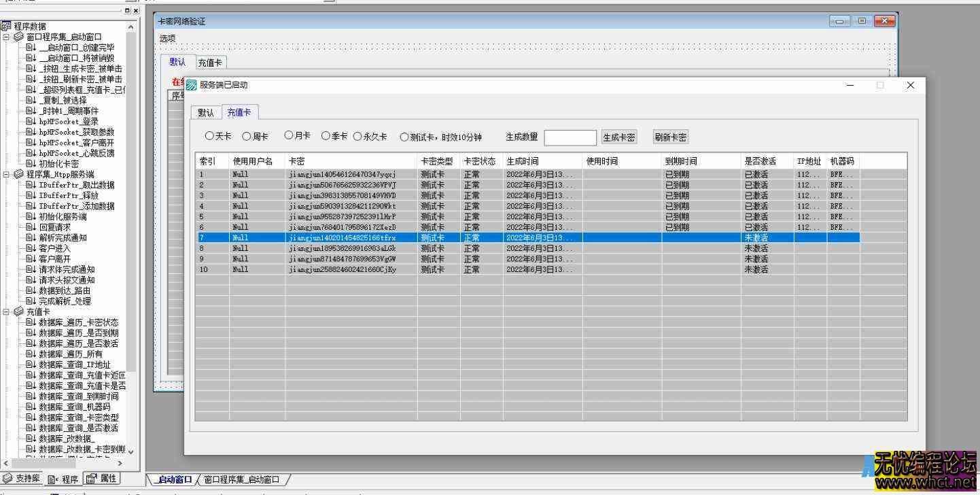The height and width of the screenshot is (495, 980).
Task: Click the 属性 panel gear icon at bottom
Action: pos(90,478)
